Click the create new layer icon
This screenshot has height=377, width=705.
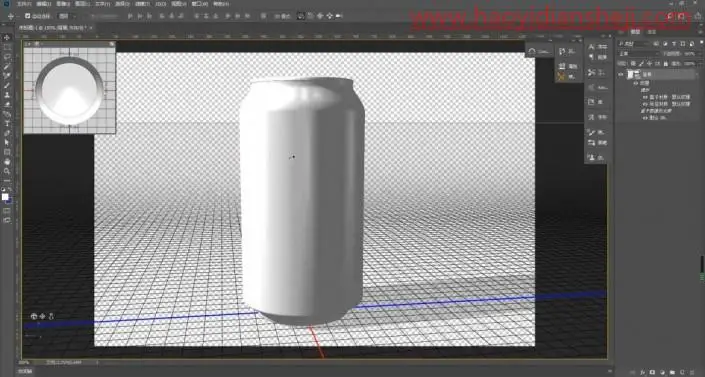[682, 372]
